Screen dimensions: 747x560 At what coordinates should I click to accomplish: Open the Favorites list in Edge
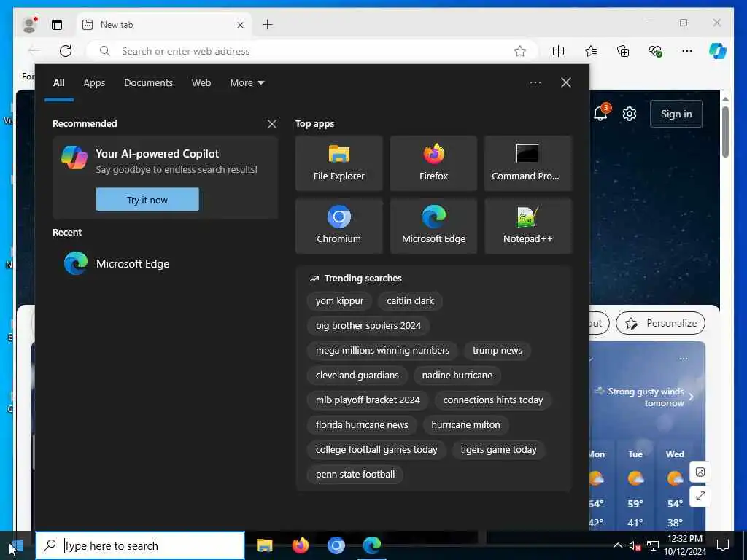(x=591, y=51)
